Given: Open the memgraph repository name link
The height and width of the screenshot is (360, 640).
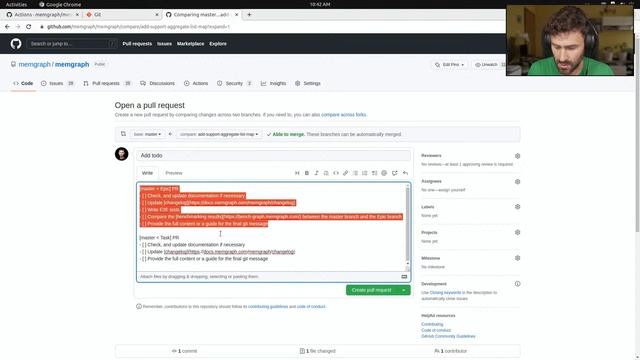Looking at the screenshot, I should (x=72, y=64).
